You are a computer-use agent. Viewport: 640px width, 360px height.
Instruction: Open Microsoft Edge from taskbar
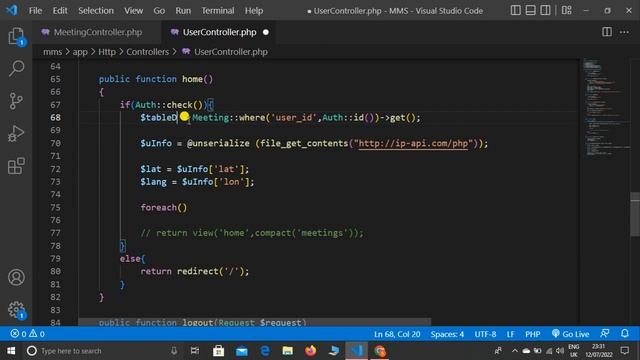pyautogui.click(x=265, y=351)
